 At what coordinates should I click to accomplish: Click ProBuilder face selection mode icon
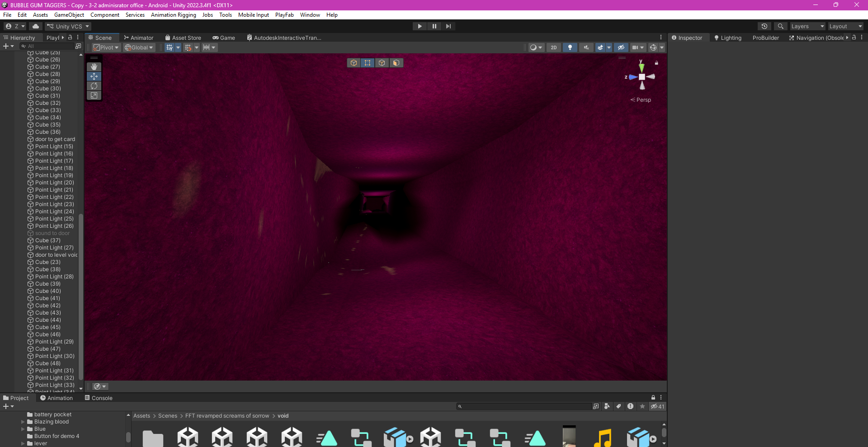tap(396, 63)
